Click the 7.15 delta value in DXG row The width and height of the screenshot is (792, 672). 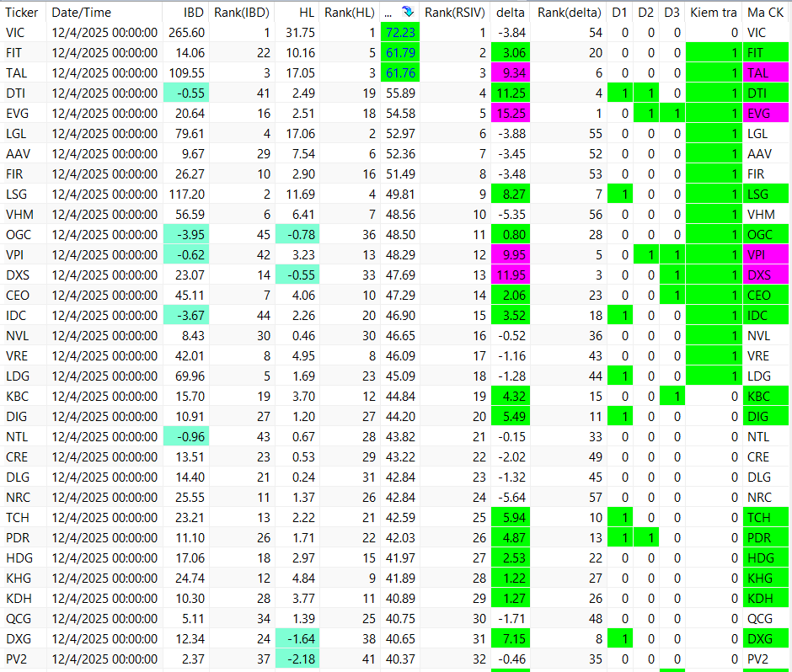click(511, 638)
